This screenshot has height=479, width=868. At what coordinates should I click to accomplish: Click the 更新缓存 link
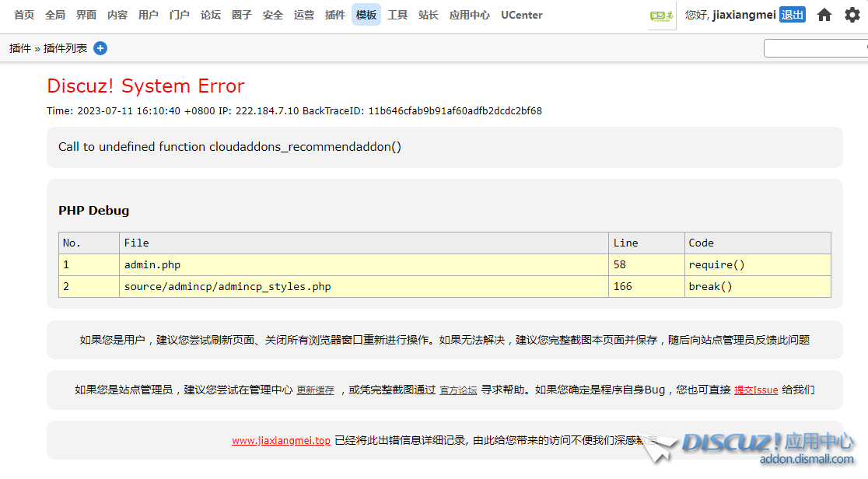point(316,390)
